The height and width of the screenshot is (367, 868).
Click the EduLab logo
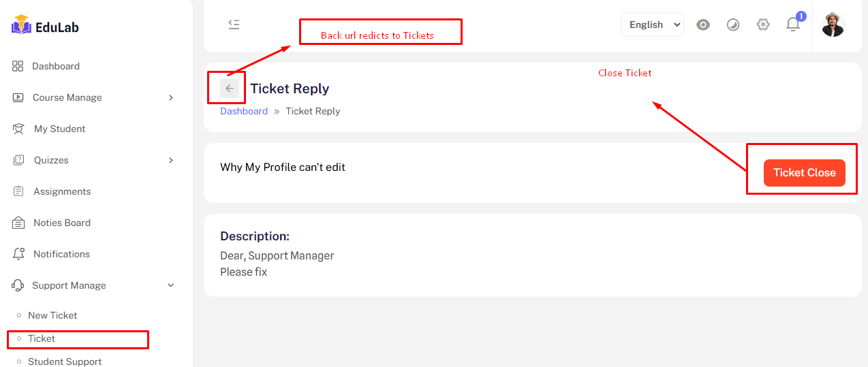[x=46, y=27]
